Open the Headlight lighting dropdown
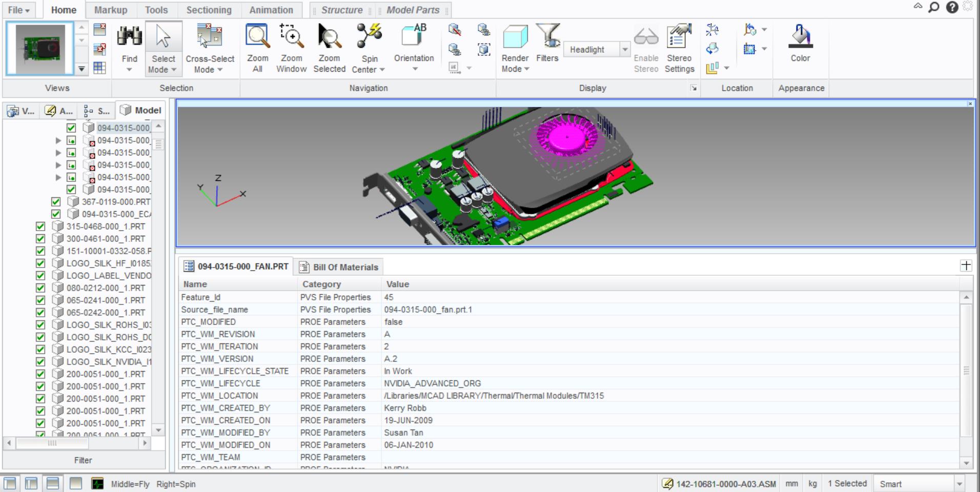This screenshot has height=492, width=980. [625, 50]
